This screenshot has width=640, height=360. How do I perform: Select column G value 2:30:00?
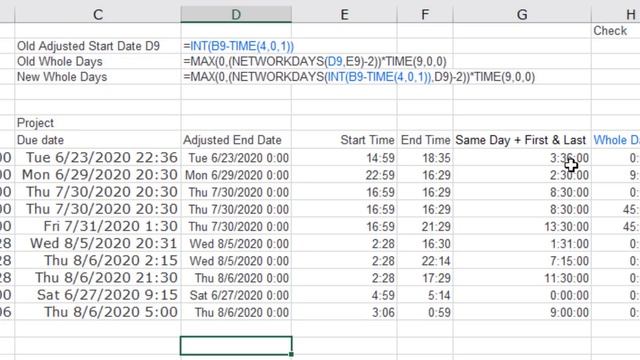pos(569,175)
